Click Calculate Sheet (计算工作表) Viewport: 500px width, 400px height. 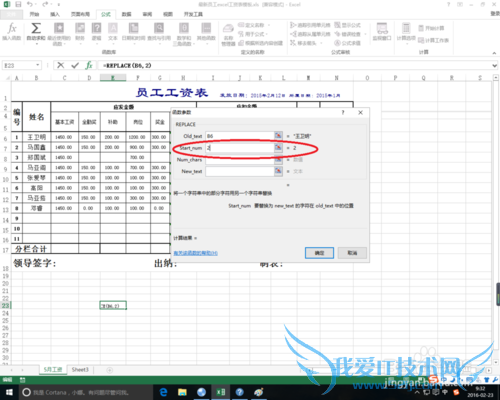point(433,40)
